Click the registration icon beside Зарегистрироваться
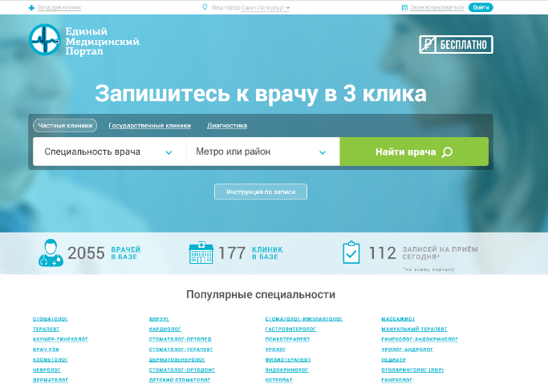 click(404, 7)
